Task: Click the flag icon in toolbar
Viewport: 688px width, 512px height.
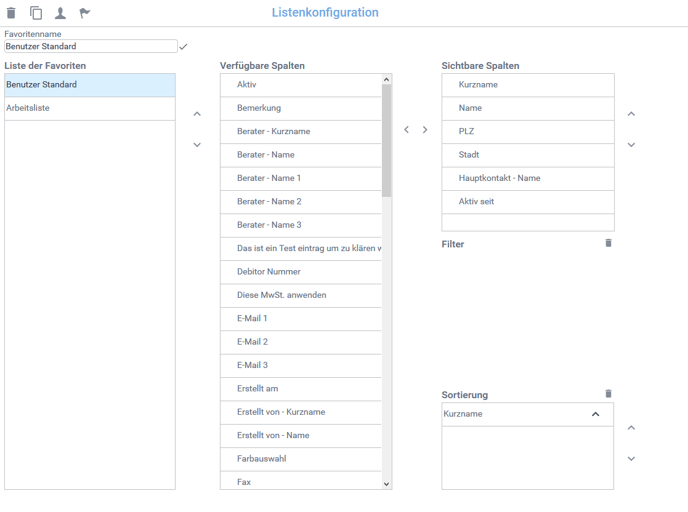Action: click(x=85, y=13)
